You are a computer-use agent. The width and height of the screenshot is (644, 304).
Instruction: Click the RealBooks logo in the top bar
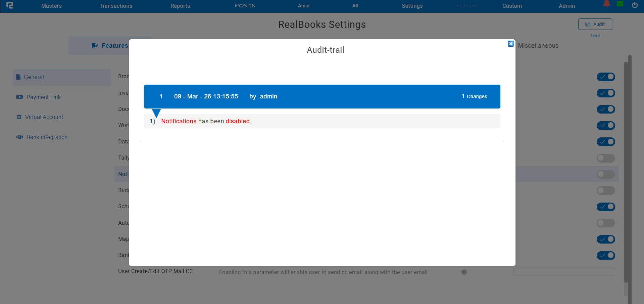click(10, 5)
